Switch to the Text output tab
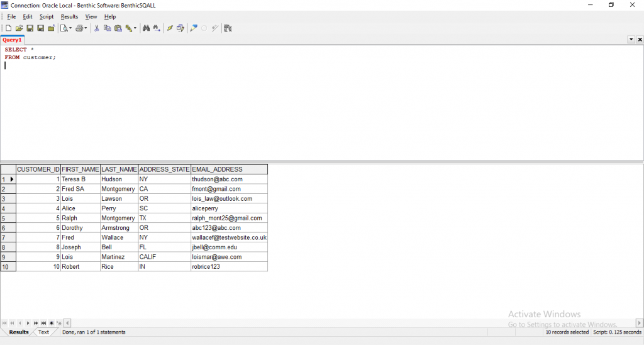 tap(43, 332)
